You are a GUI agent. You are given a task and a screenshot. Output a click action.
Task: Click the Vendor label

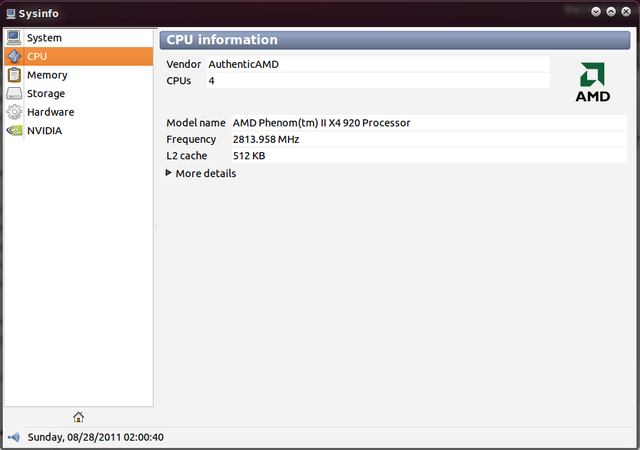[x=183, y=64]
